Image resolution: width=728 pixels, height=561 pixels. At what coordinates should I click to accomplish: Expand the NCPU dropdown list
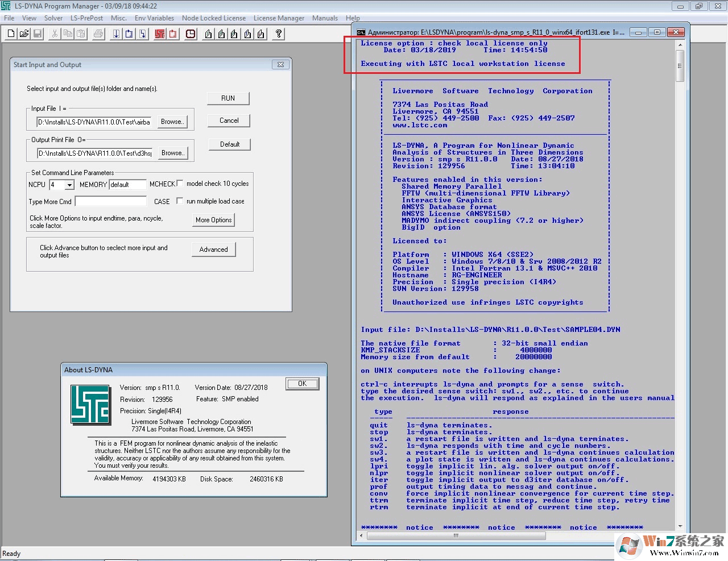tap(69, 185)
